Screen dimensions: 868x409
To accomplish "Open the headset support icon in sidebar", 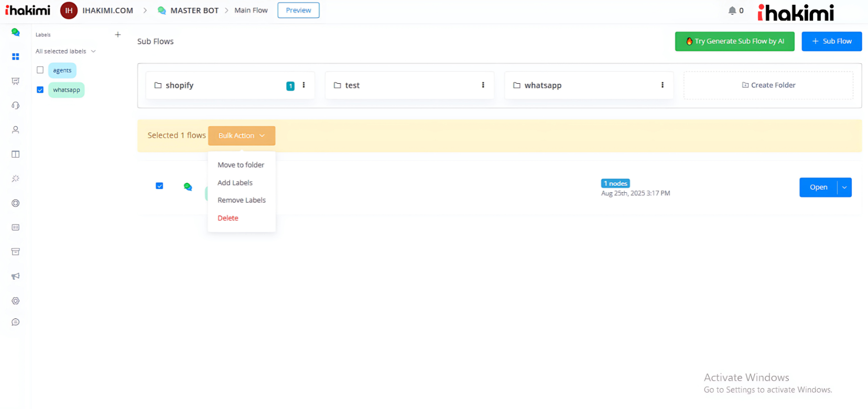I will 16,106.
